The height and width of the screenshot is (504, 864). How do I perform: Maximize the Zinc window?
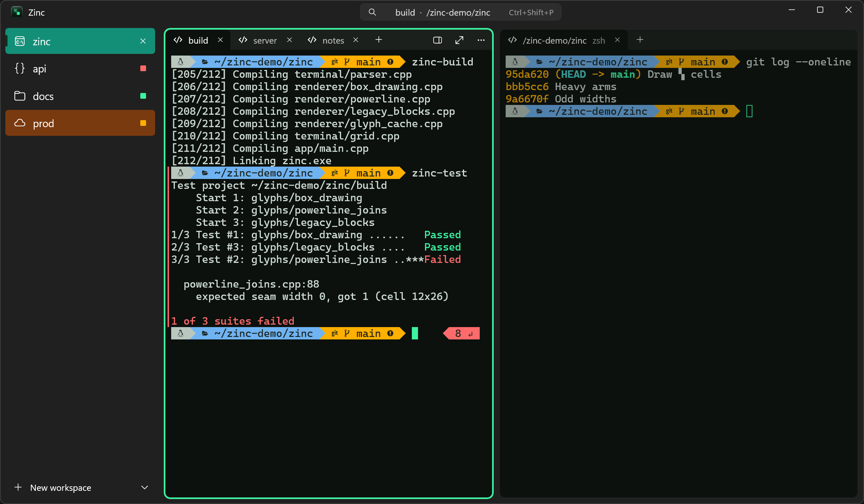[x=820, y=10]
